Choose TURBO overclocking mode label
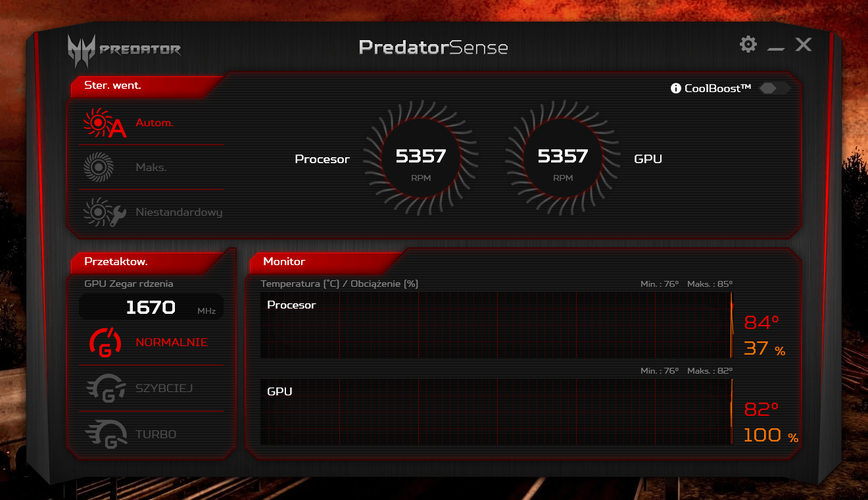The height and width of the screenshot is (500, 868). coord(156,434)
